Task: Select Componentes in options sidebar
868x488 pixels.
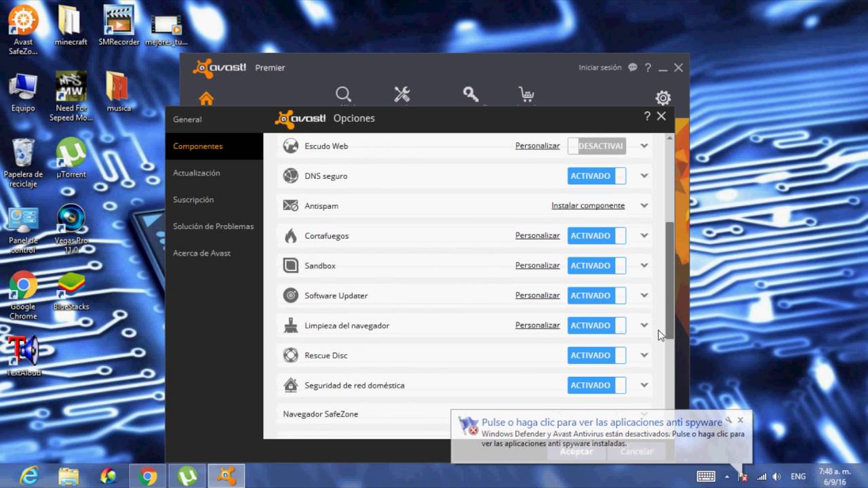Action: pos(214,146)
